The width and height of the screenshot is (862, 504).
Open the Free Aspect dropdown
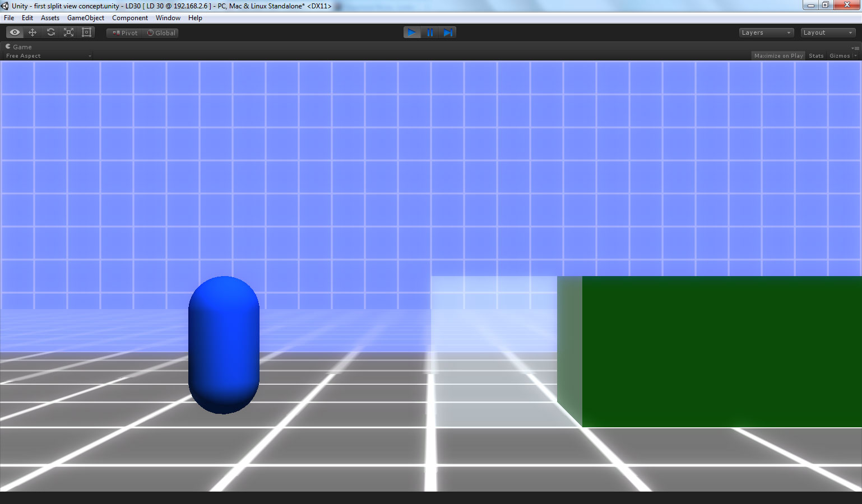click(48, 56)
